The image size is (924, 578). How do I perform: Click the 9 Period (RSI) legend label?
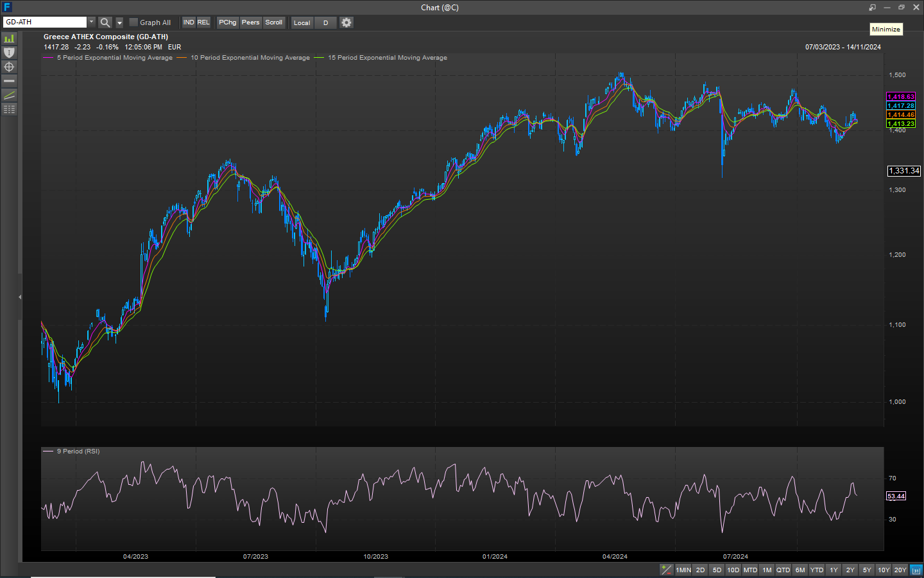point(78,451)
